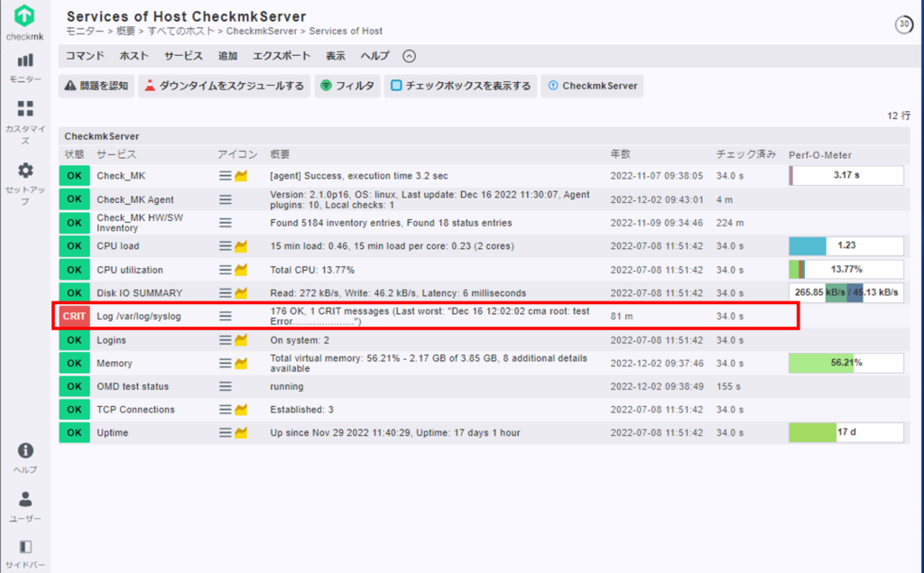Open graph icon for Check_MK service
The image size is (924, 573).
coord(241,176)
